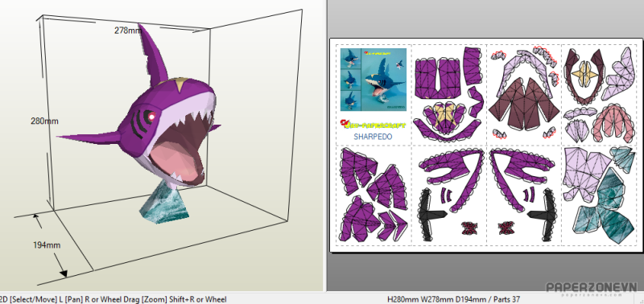The height and width of the screenshot is (304, 644).
Task: Click the 280mm height dimension label
Action: (x=44, y=121)
